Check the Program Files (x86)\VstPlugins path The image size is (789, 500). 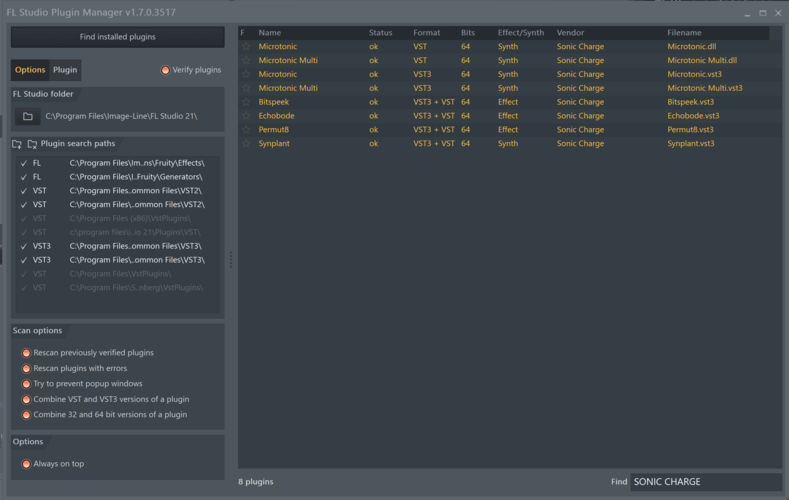coord(24,218)
